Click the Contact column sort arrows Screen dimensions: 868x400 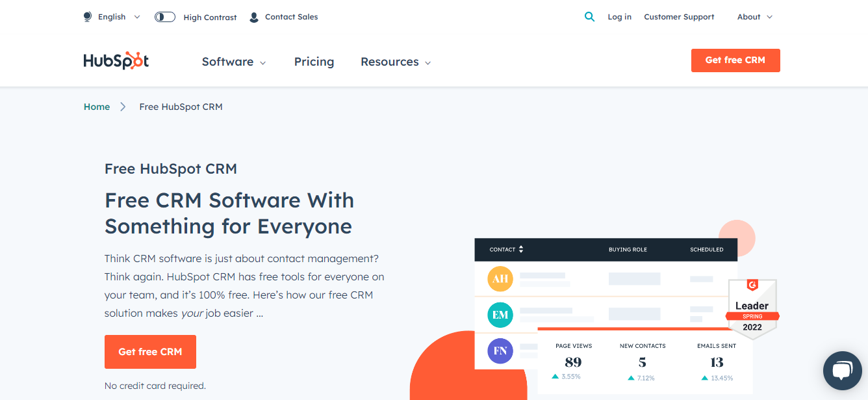[521, 249]
